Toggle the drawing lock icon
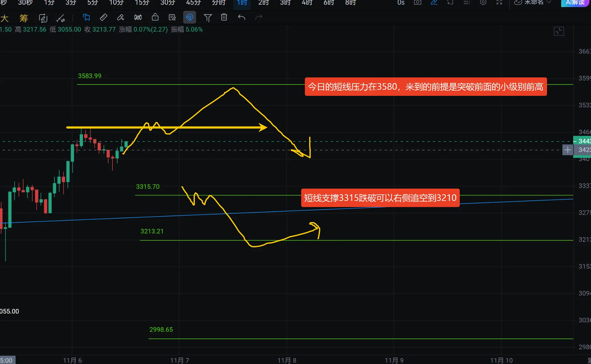The width and height of the screenshot is (591, 364). (155, 18)
